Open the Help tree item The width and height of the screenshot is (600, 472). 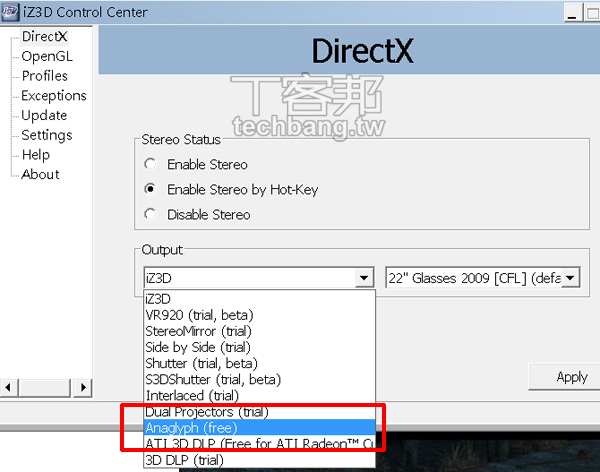pos(36,155)
